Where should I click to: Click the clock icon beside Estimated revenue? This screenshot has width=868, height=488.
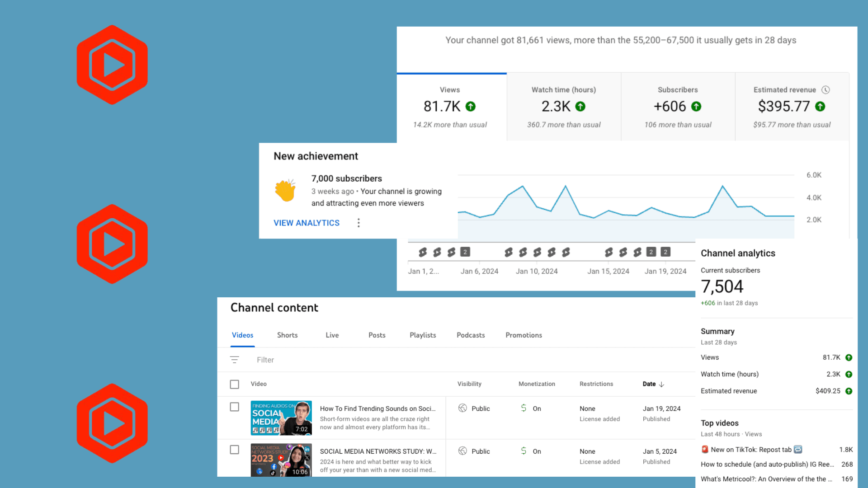[826, 90]
